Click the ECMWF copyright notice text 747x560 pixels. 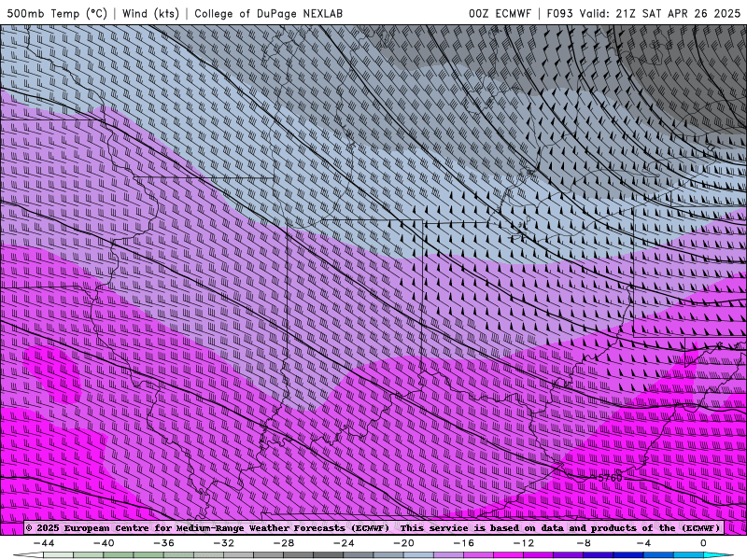pyautogui.click(x=373, y=527)
